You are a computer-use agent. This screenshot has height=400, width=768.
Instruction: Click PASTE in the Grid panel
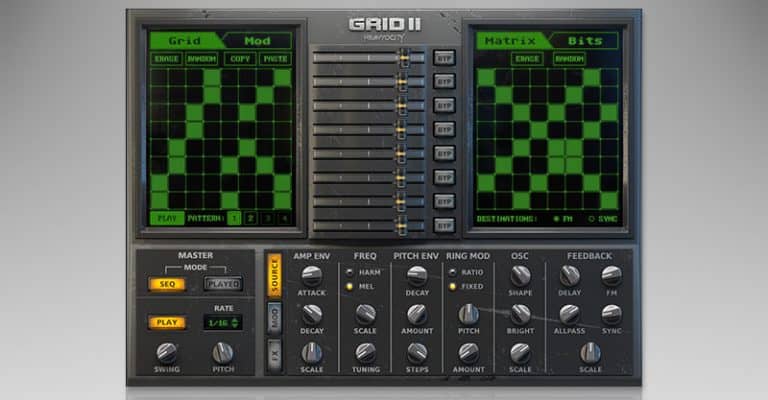point(276,59)
